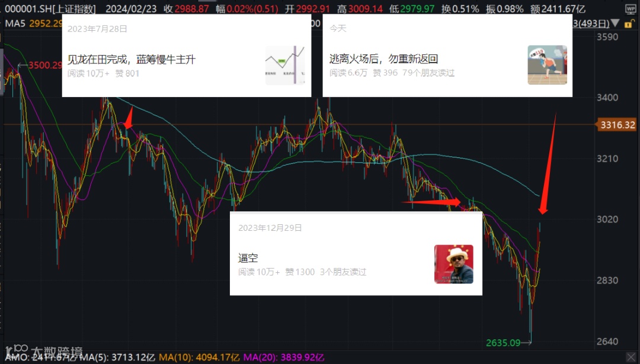This screenshot has height=364, width=640.
Task: Open article 见龙在田完成，蓝筹慢牛主升
Action: (132, 60)
